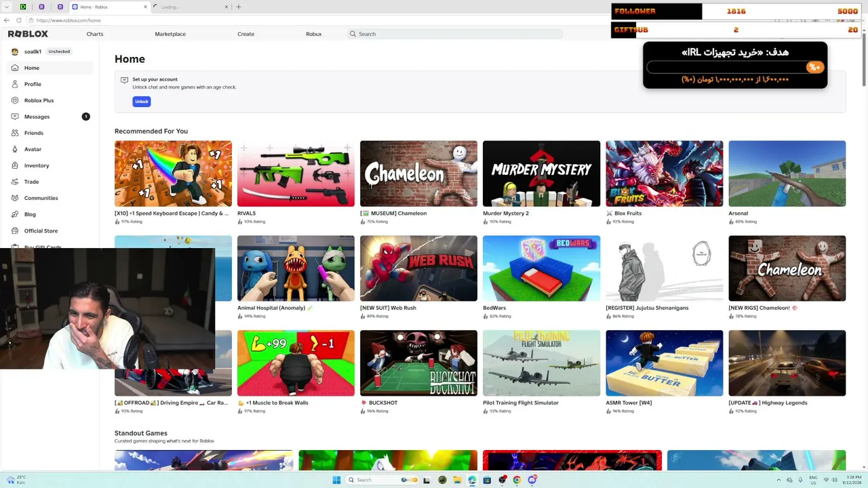Open the Web Rush game thumbnail
This screenshot has height=488, width=868.
tap(418, 268)
